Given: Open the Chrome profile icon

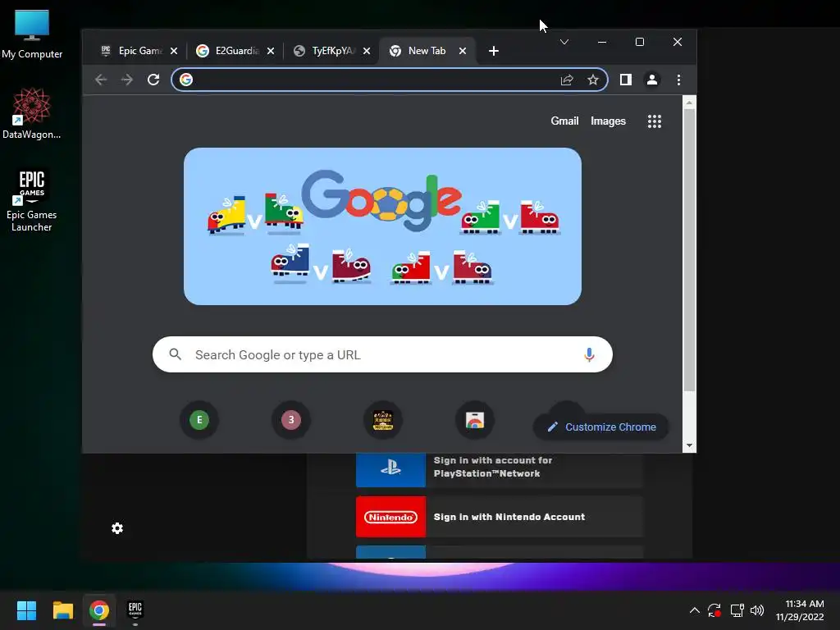Looking at the screenshot, I should 652,80.
